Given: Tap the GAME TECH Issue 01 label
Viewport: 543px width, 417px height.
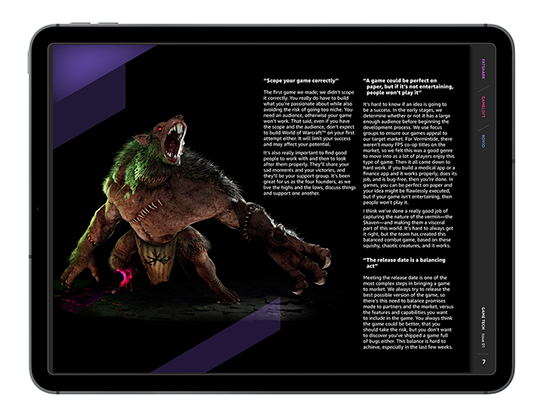Looking at the screenshot, I should [x=483, y=327].
